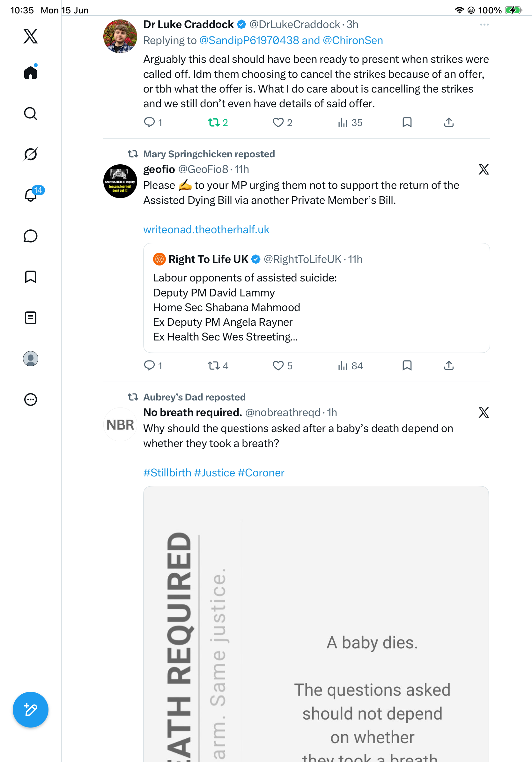This screenshot has height=762, width=532.
Task: Open the More circle menu in the sidebar
Action: [x=31, y=399]
